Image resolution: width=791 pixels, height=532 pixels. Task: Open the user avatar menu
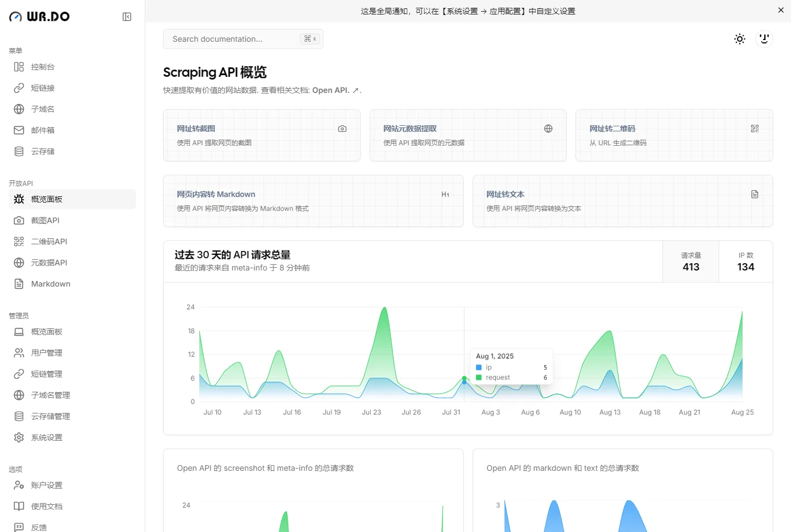click(x=764, y=39)
